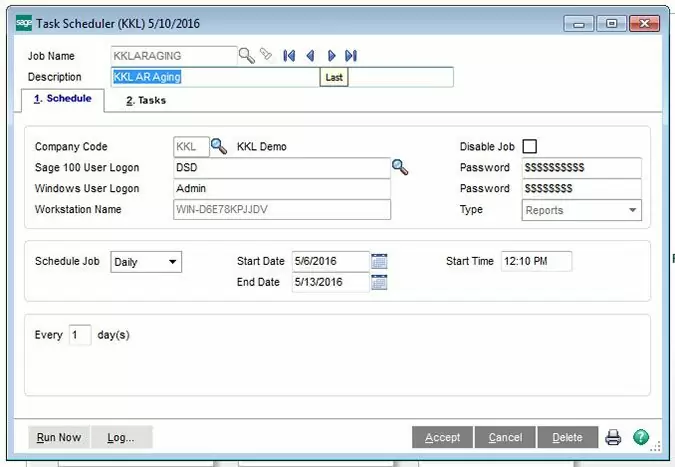Open help with the question mark icon
The width and height of the screenshot is (675, 467).
(641, 437)
